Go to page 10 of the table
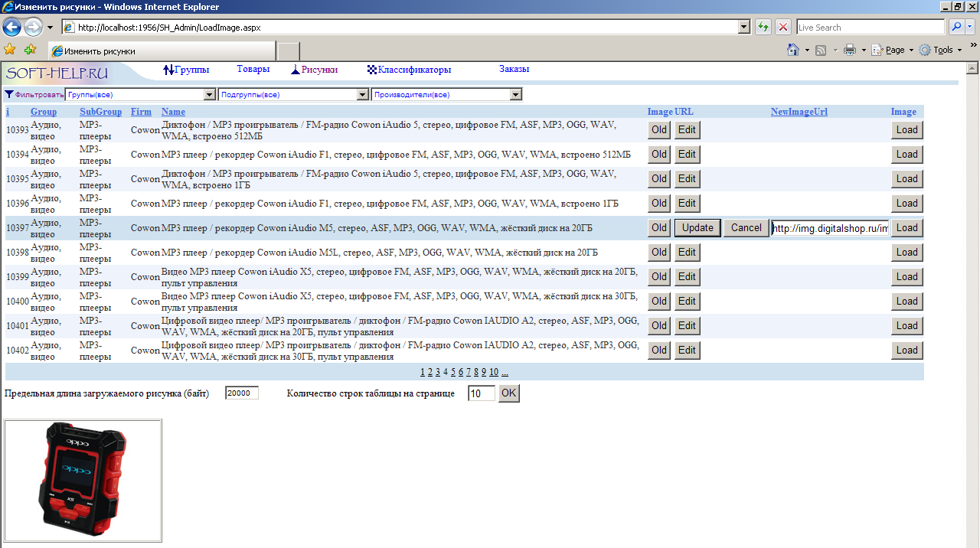Screen dimensions: 980x548 click(494, 372)
